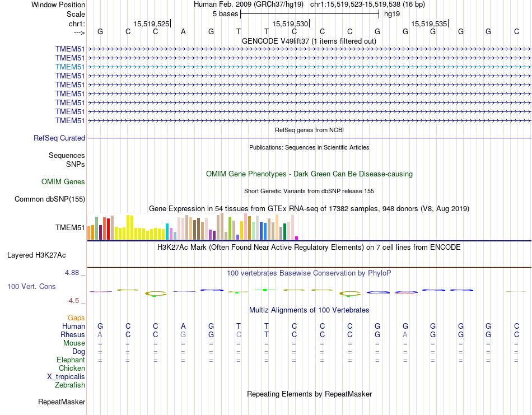Click the lime green GTEx expression bar

pos(230,229)
